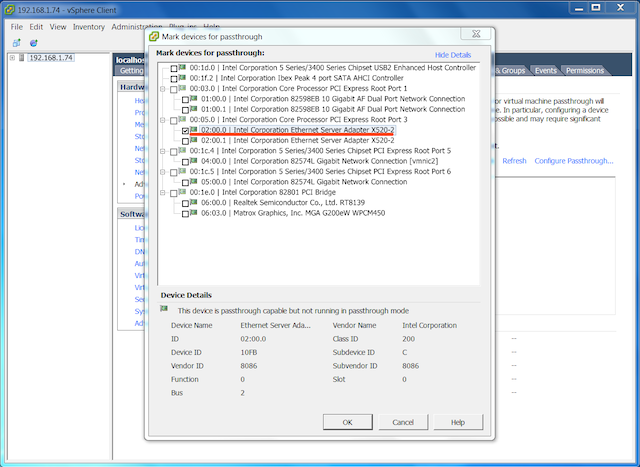Screen dimensions: 640x467
Task: Check the 00:1d.0 USB2 Enhanced Host Controller box
Action: 174,68
